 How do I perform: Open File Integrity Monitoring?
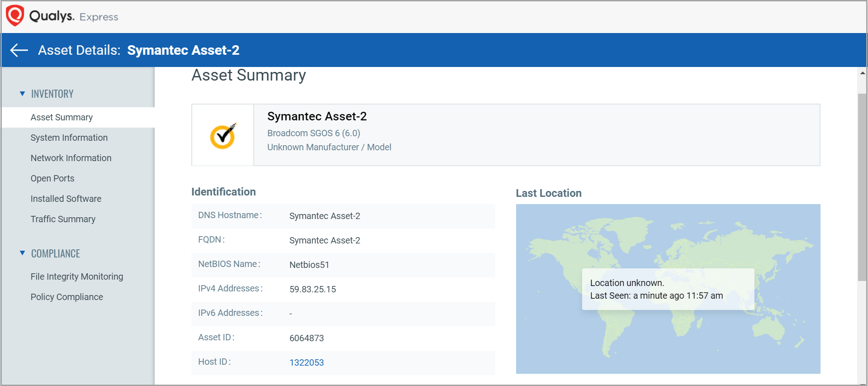(x=77, y=276)
